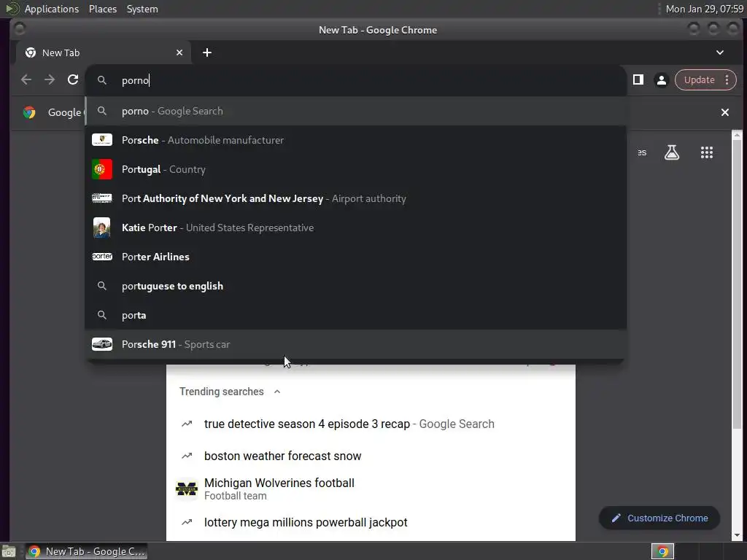This screenshot has width=747, height=560.
Task: Open the side panel icon
Action: [638, 79]
